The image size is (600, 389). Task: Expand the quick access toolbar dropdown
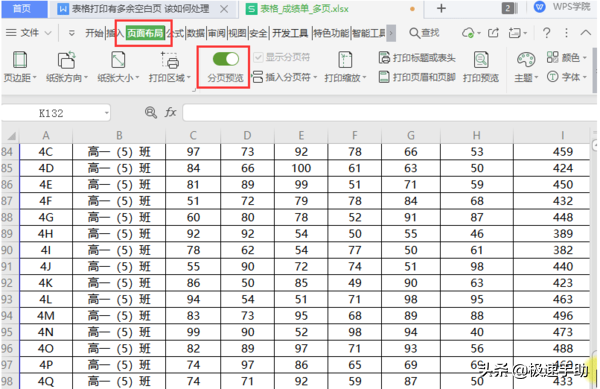pyautogui.click(x=72, y=33)
